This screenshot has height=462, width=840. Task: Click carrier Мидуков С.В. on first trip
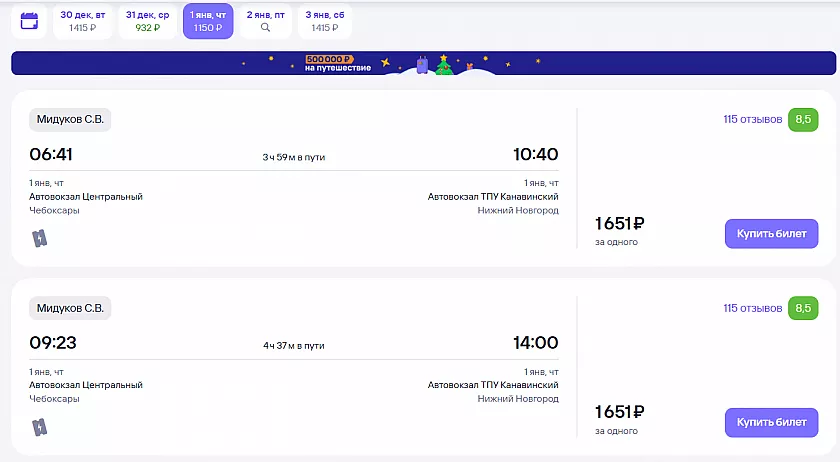(70, 120)
